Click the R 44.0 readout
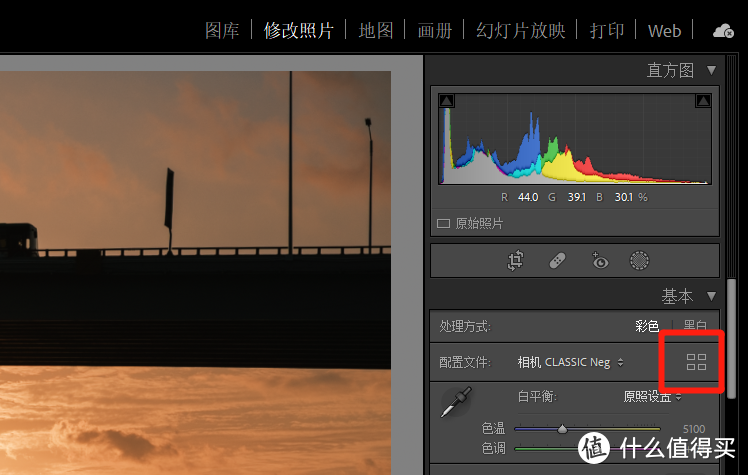The height and width of the screenshot is (475, 748). [519, 197]
